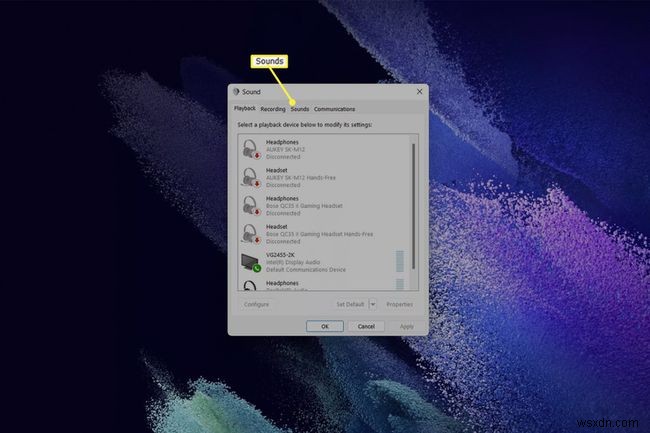Confirm the dialog with OK
This screenshot has width=650, height=433.
tap(325, 327)
